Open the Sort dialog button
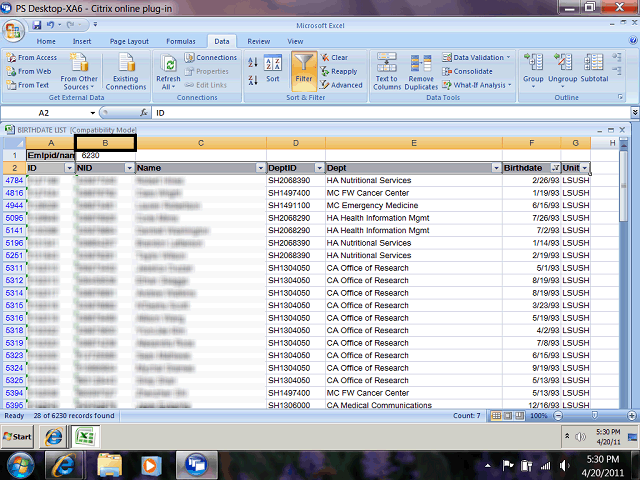Viewport: 640px width, 480px height. (x=273, y=70)
